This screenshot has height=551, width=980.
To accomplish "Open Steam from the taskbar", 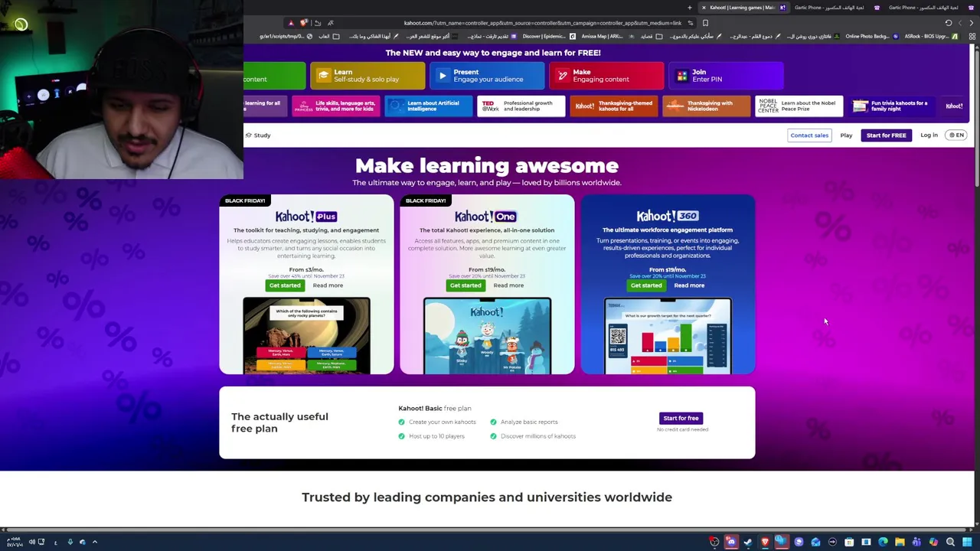I will pyautogui.click(x=748, y=542).
